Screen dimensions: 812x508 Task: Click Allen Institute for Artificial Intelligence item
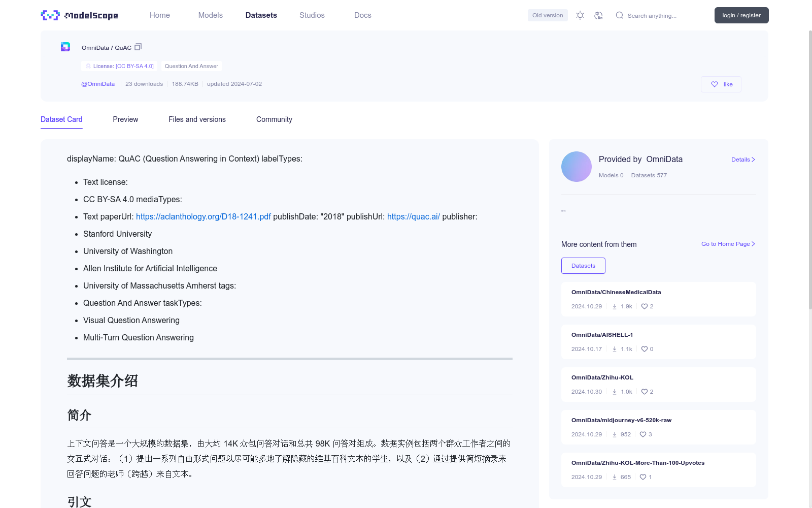(x=150, y=268)
